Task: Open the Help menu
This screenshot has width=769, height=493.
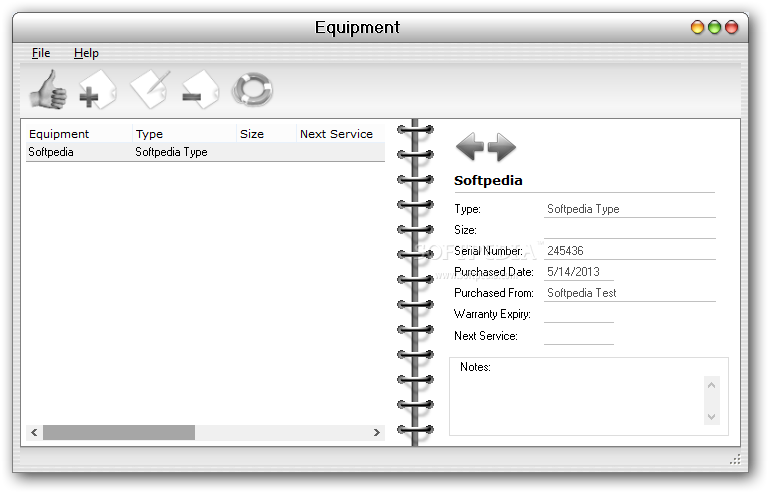Action: pyautogui.click(x=86, y=53)
